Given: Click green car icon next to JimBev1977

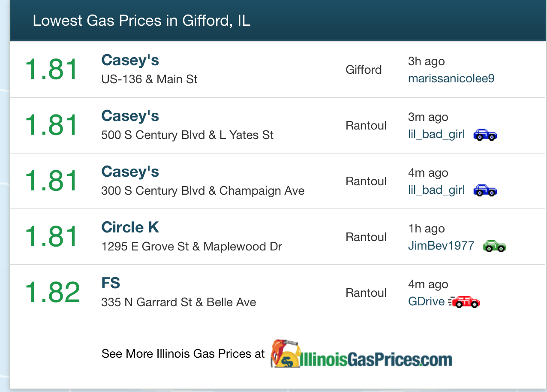Looking at the screenshot, I should 494,246.
